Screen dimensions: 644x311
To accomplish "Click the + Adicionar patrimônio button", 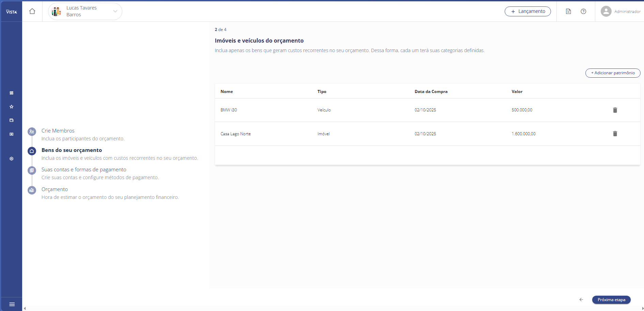I will click(613, 73).
